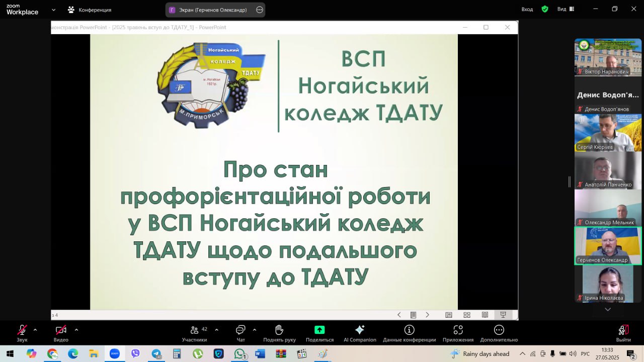Switch PowerPoint to Reading view
The image size is (644, 362).
[485, 315]
